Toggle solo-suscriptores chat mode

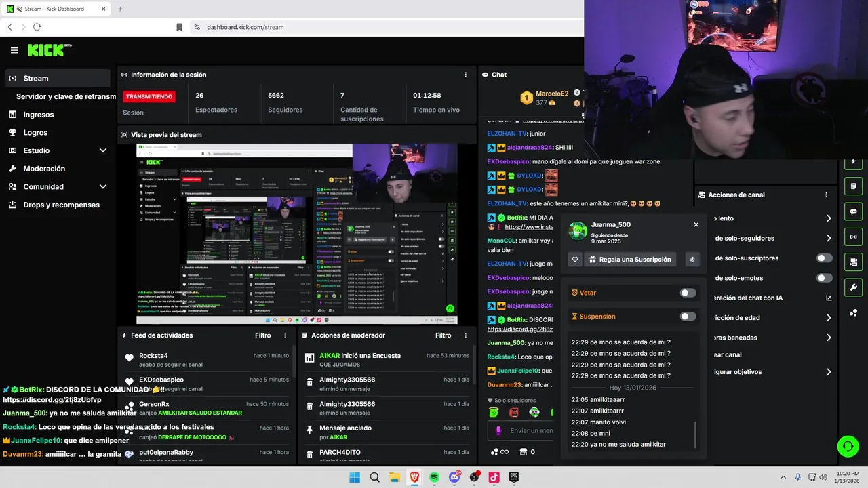(x=824, y=258)
